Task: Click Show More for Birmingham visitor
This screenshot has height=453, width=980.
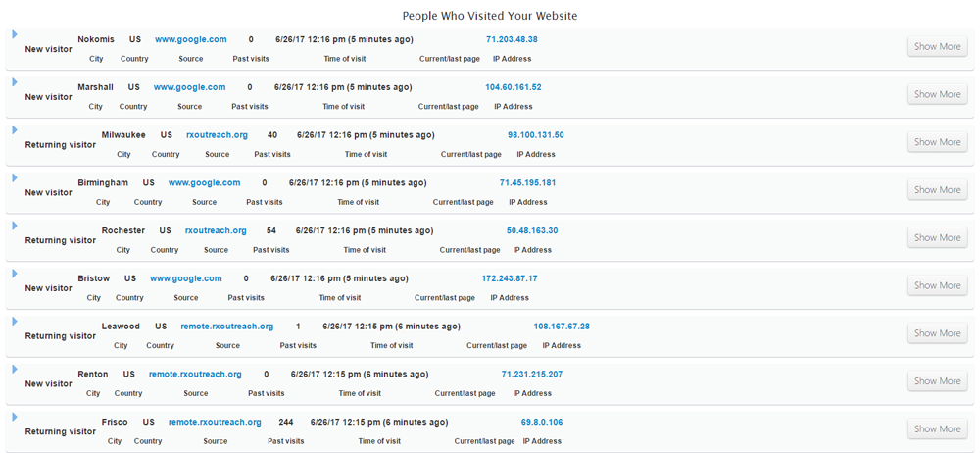Action: (938, 190)
